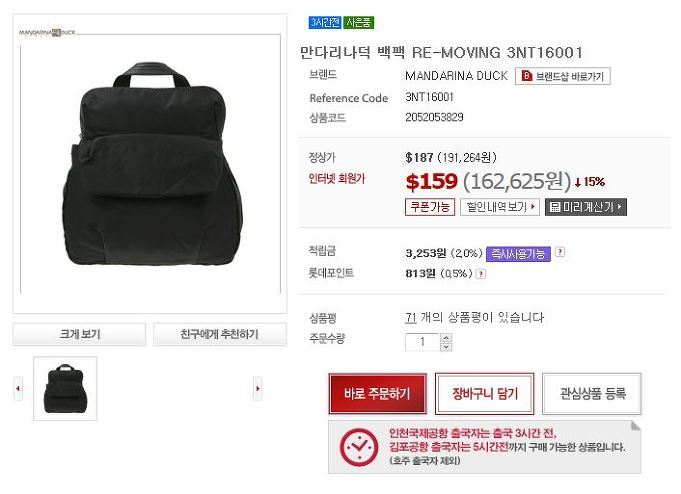Click the question mark help icon beside 즉시사용가능

coord(560,252)
